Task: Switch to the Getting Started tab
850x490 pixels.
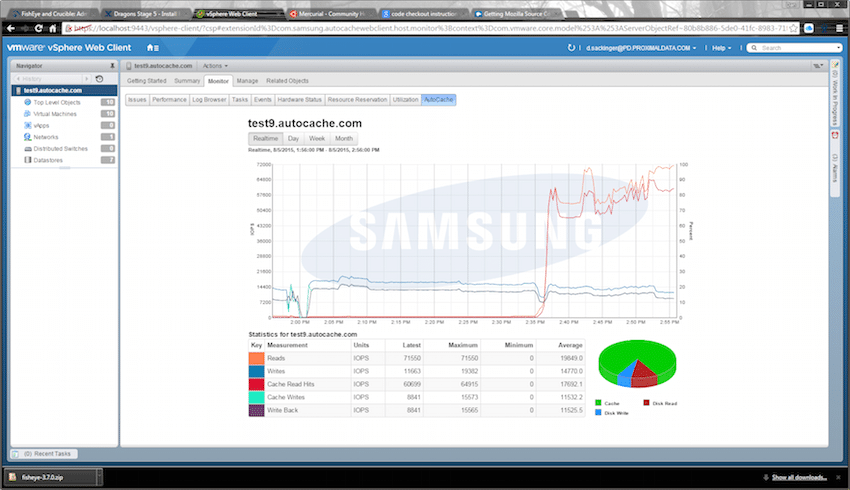Action: click(146, 81)
